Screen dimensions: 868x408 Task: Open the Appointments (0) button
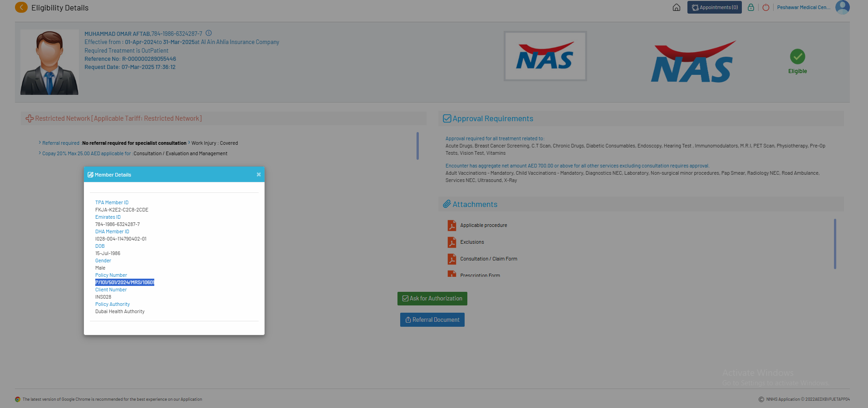pyautogui.click(x=714, y=7)
